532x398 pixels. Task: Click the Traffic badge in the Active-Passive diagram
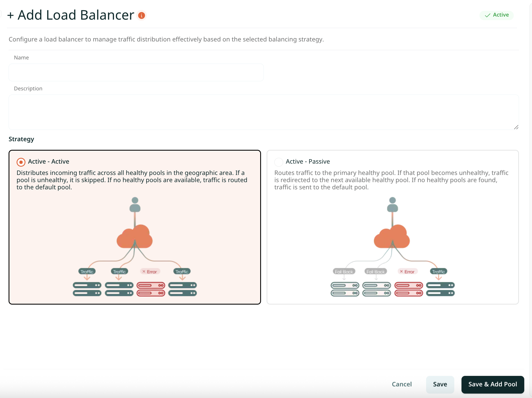tap(438, 271)
